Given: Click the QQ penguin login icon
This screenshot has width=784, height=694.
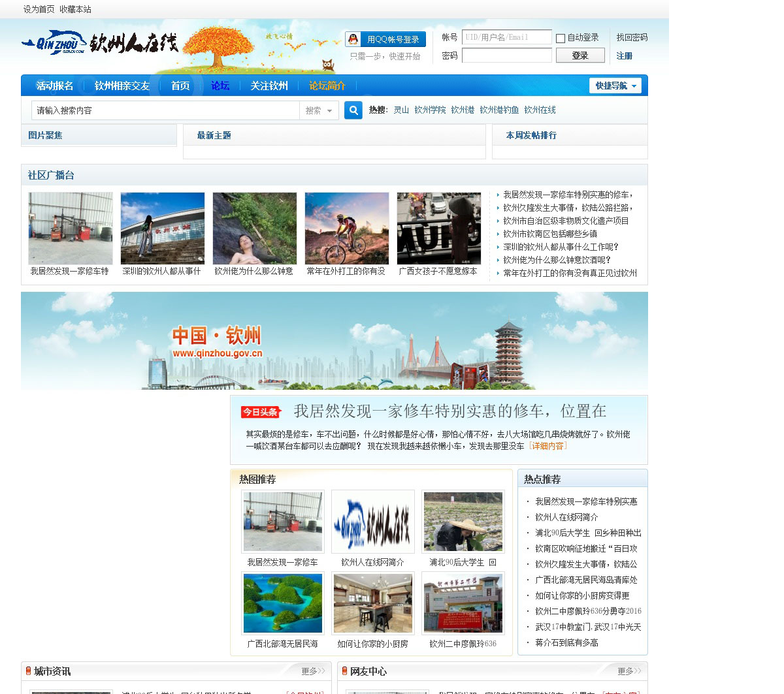Looking at the screenshot, I should pos(353,39).
